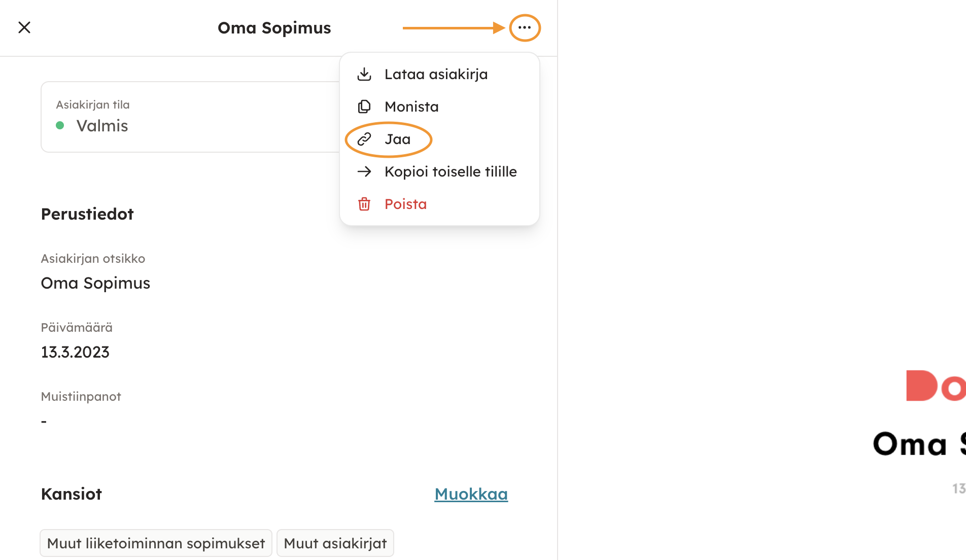The image size is (966, 560).
Task: Click the date value 13.3.2023
Action: point(75,352)
